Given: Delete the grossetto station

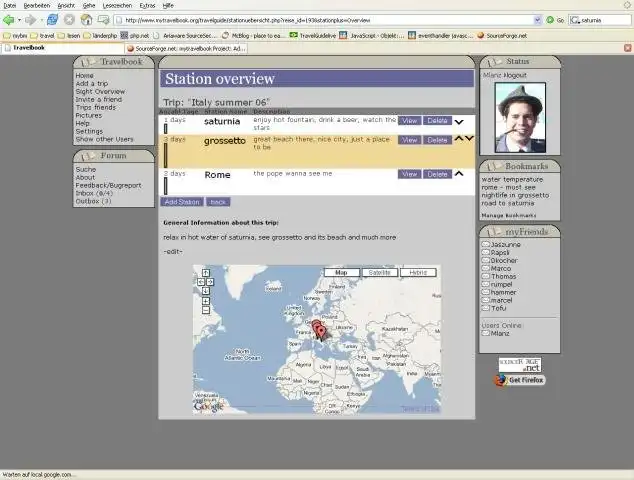Looking at the screenshot, I should (437, 140).
